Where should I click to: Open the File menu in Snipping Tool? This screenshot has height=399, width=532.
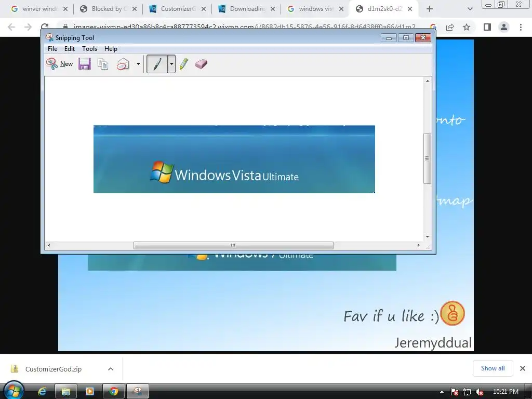52,49
